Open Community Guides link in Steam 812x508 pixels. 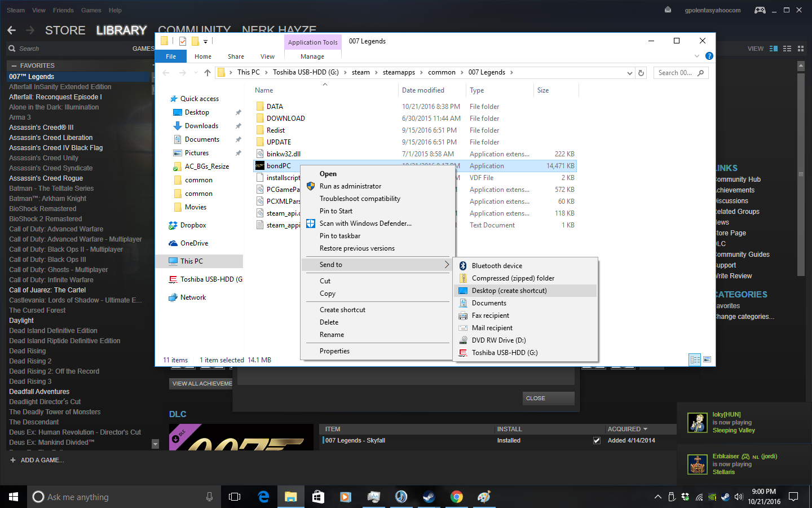click(x=743, y=255)
